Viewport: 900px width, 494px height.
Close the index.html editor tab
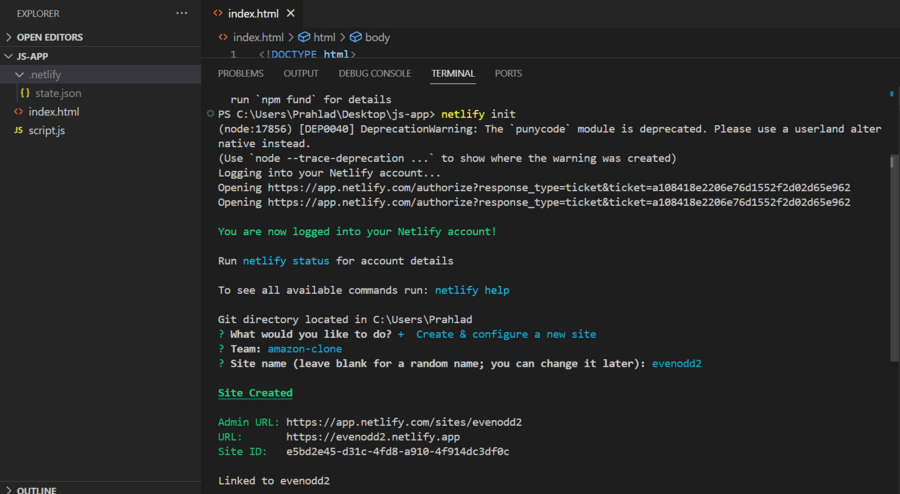pyautogui.click(x=290, y=13)
